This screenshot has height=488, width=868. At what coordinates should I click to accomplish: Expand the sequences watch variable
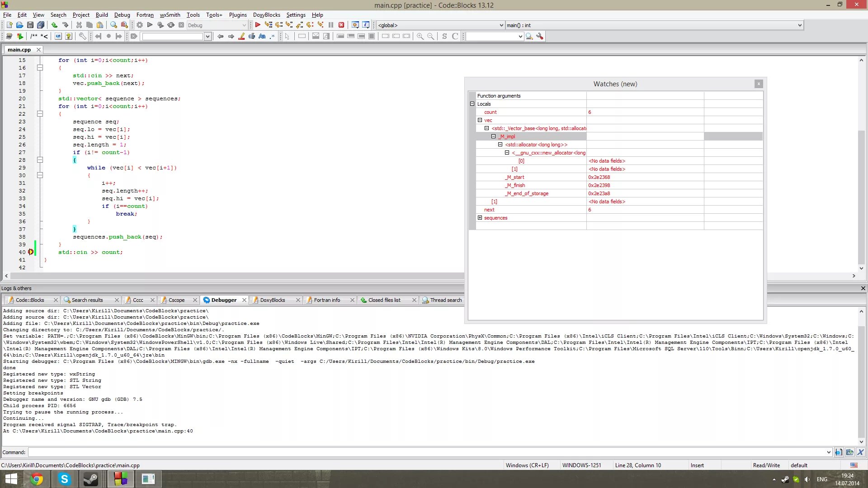click(480, 218)
